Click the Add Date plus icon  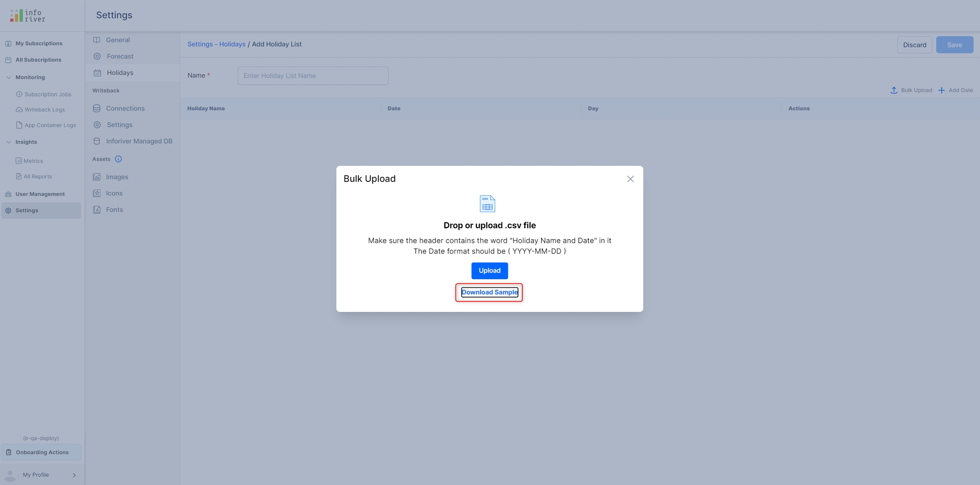pos(942,90)
